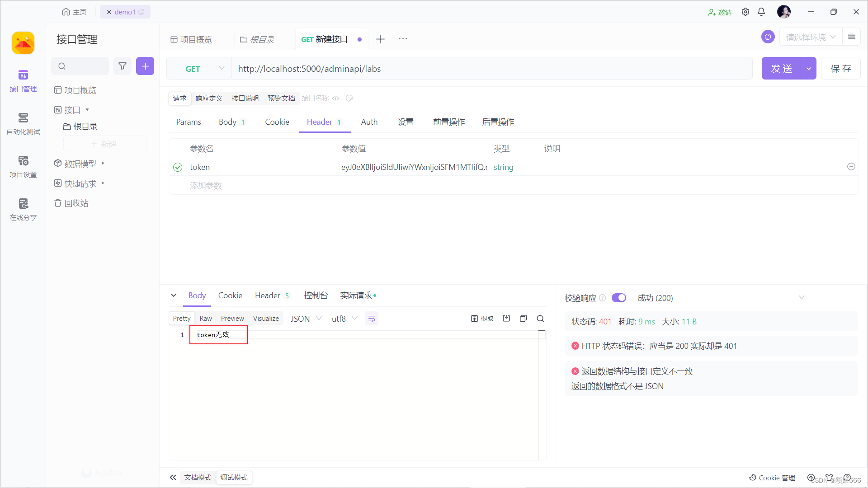Click the interface code icon next to 接口名称
This screenshot has height=488, width=868.
pos(335,98)
